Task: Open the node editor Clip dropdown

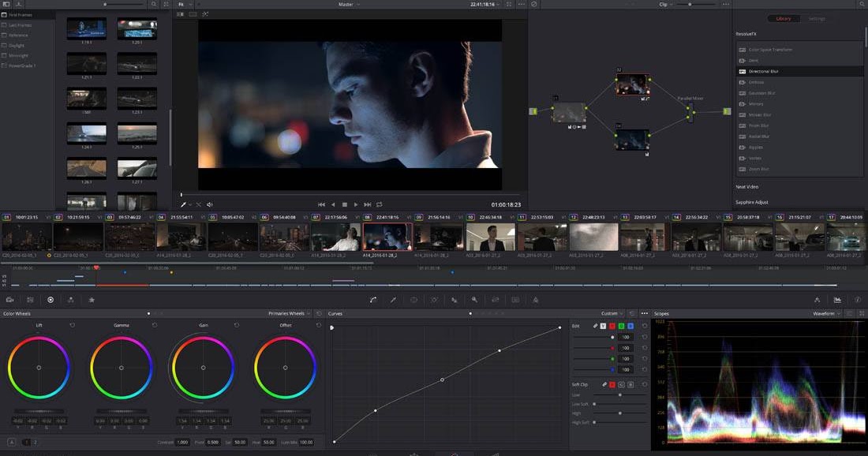Action: coord(665,5)
